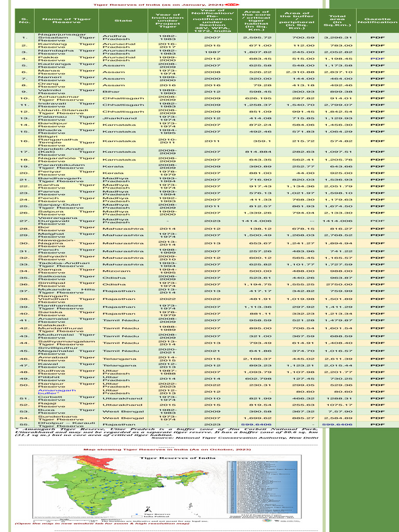Open Kaziranga Tiger Reserve PDF notification
Image resolution: width=399 pixels, height=532 pixels.
point(377,65)
